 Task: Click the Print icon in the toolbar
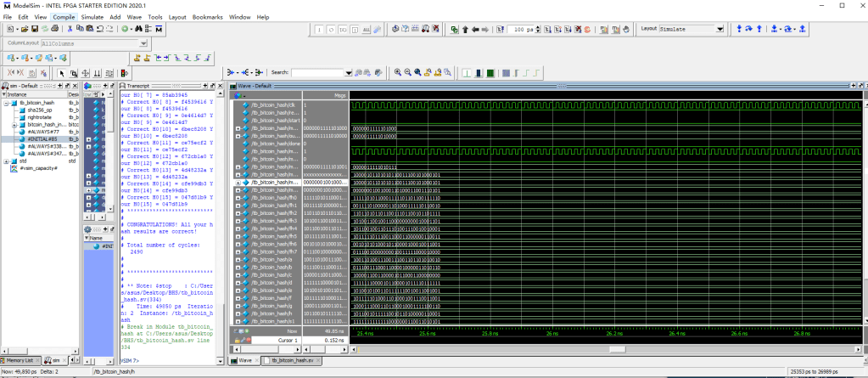coord(53,29)
